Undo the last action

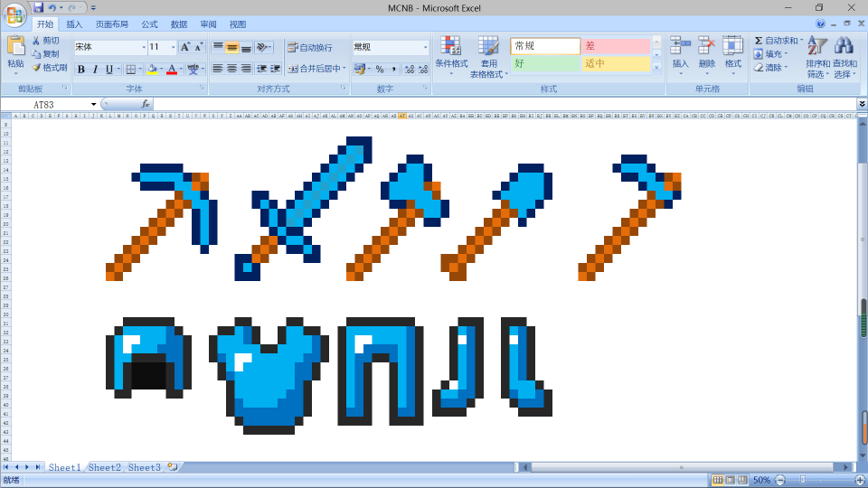(52, 8)
